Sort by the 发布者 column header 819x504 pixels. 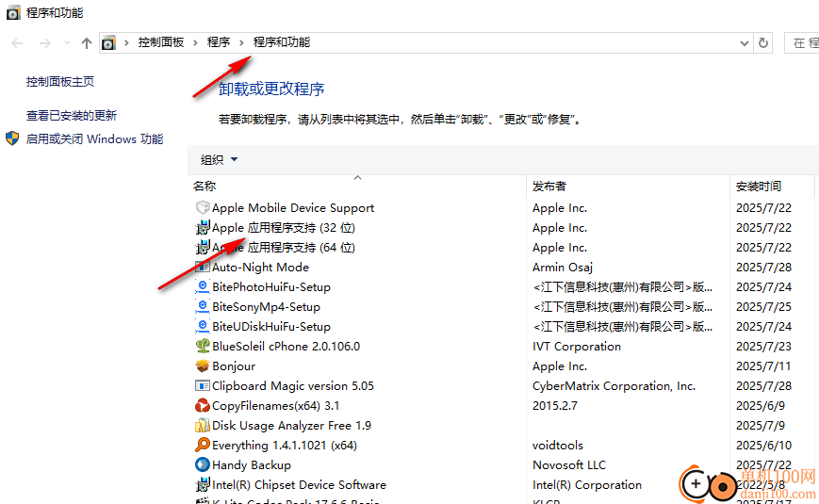tap(549, 186)
